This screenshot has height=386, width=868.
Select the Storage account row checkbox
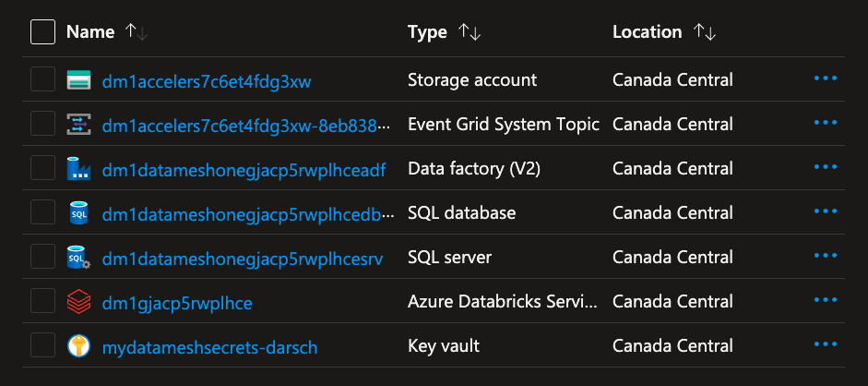(x=42, y=80)
